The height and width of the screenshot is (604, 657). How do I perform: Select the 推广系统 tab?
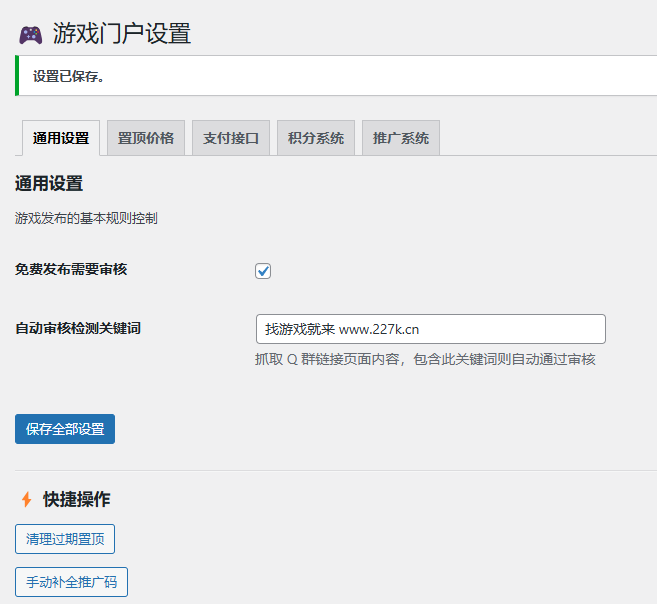pyautogui.click(x=401, y=138)
